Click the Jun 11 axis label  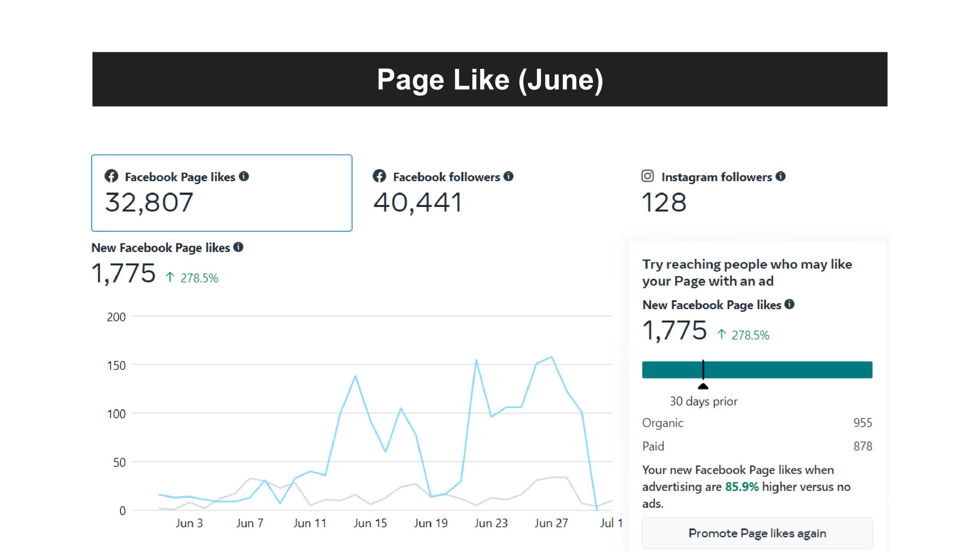coord(310,523)
